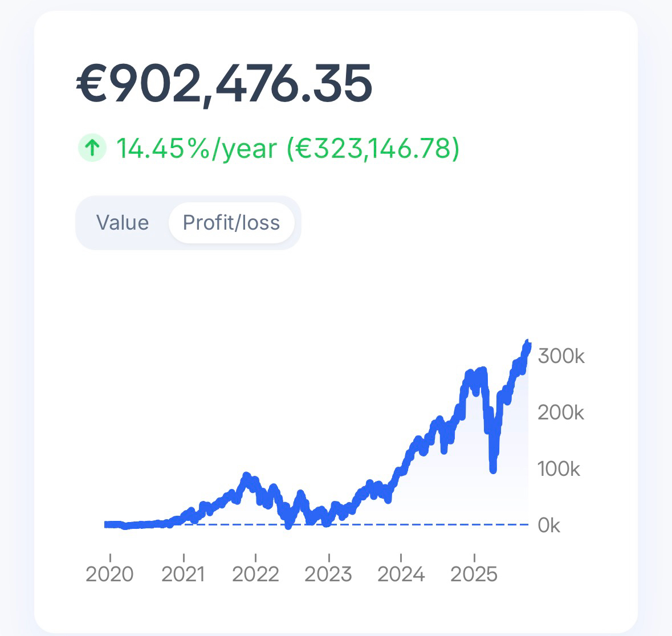Click the green up-arrow gain icon

[x=92, y=149]
